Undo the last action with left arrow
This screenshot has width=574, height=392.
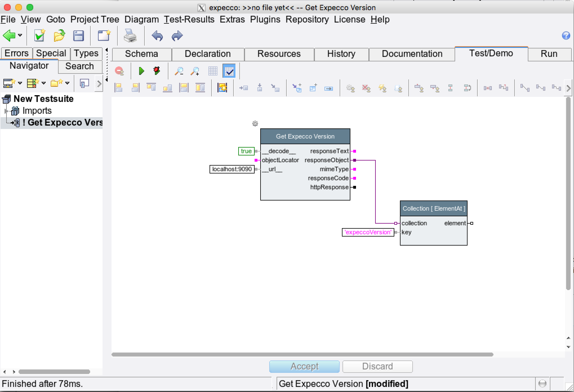pos(157,36)
